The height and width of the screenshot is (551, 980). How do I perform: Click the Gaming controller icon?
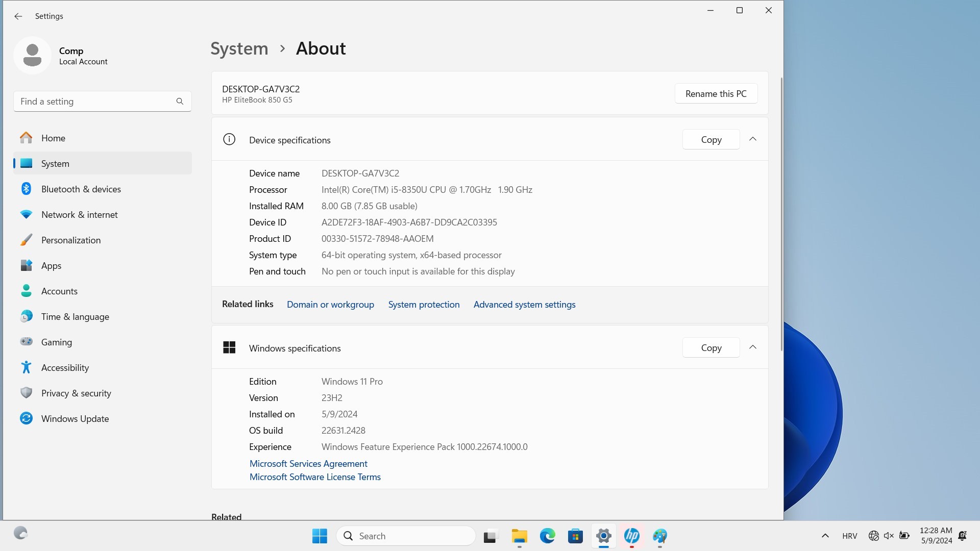(x=26, y=342)
